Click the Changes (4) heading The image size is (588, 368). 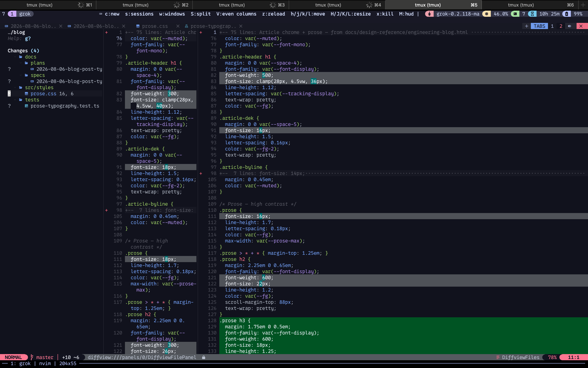tap(23, 51)
